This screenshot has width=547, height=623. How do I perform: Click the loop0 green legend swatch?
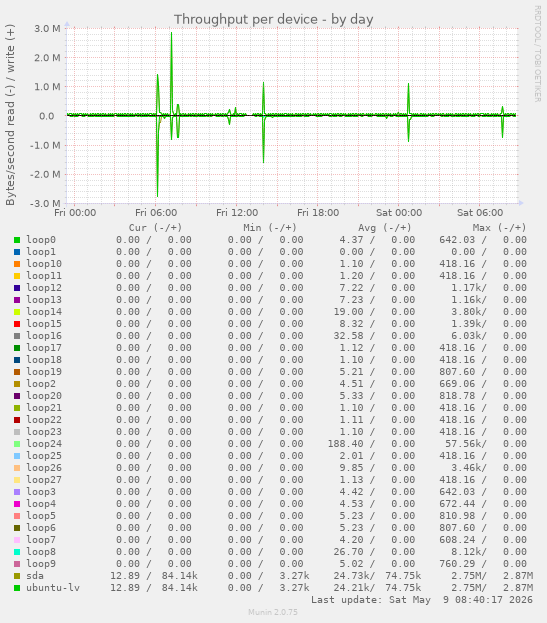pyautogui.click(x=17, y=240)
